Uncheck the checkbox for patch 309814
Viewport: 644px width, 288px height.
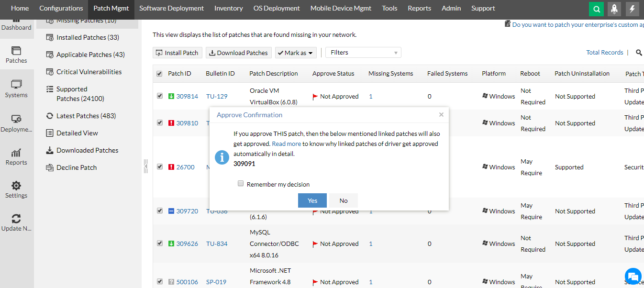tap(160, 96)
